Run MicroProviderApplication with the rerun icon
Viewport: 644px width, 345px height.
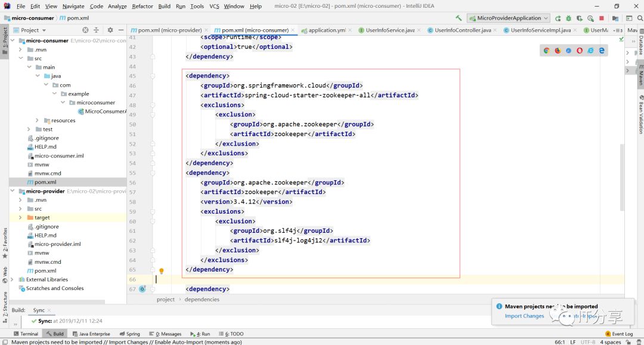558,18
